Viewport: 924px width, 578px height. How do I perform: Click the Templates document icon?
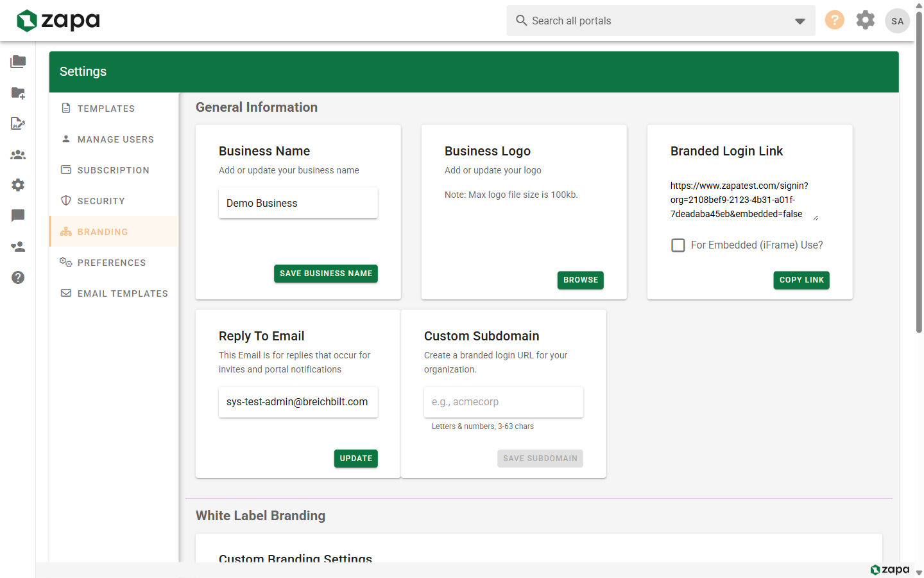66,108
